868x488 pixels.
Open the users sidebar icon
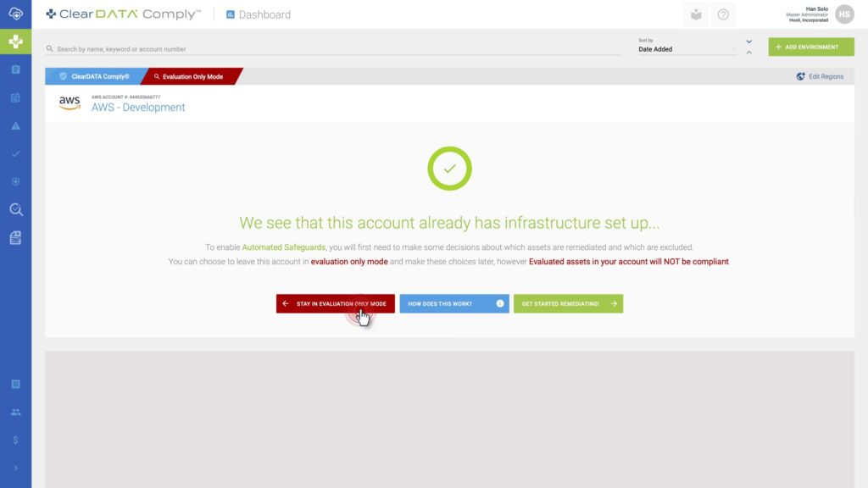15,413
